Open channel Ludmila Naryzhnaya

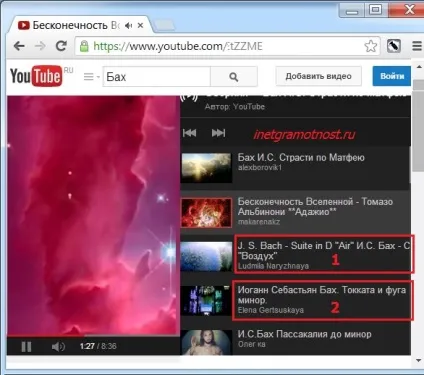[273, 266]
